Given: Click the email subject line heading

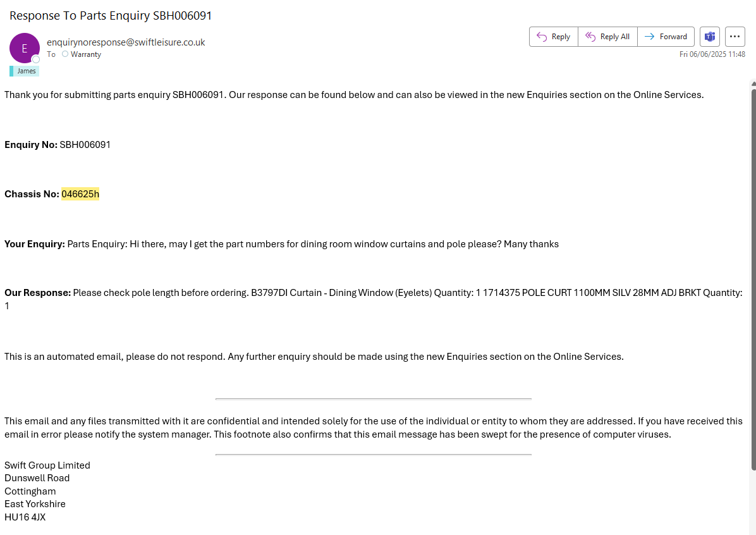Looking at the screenshot, I should (111, 16).
